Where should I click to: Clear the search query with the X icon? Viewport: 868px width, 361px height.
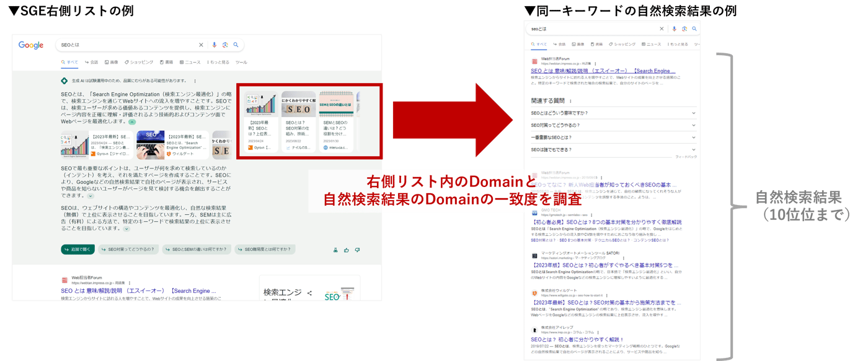(x=201, y=45)
